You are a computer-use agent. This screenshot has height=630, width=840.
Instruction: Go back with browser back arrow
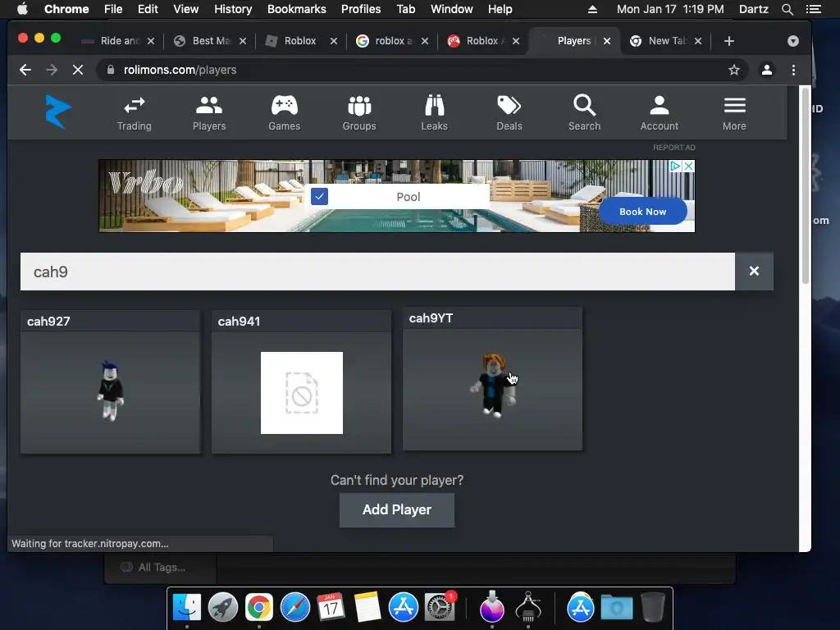click(25, 71)
